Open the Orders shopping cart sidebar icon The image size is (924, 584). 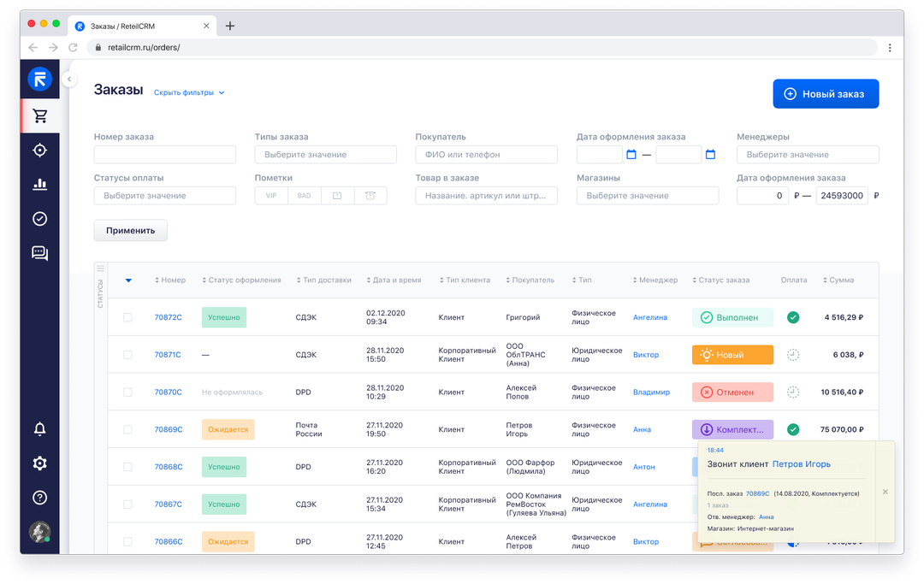39,116
